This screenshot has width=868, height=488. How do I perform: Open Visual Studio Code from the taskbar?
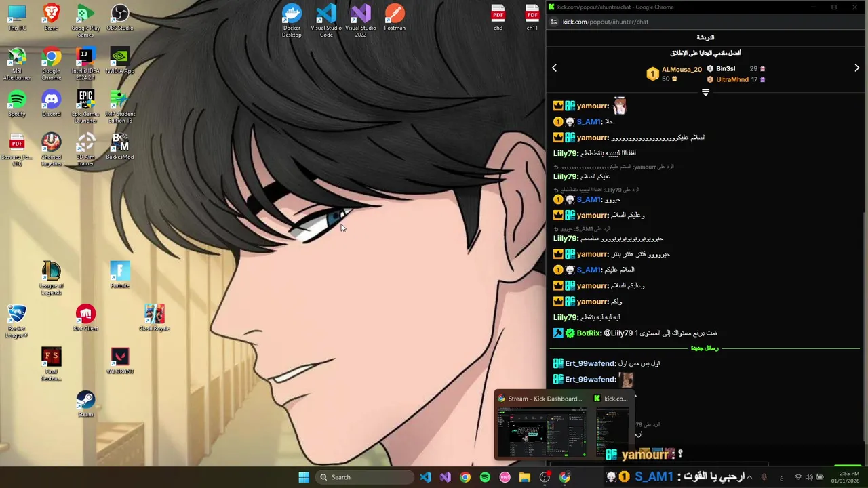[x=425, y=477]
